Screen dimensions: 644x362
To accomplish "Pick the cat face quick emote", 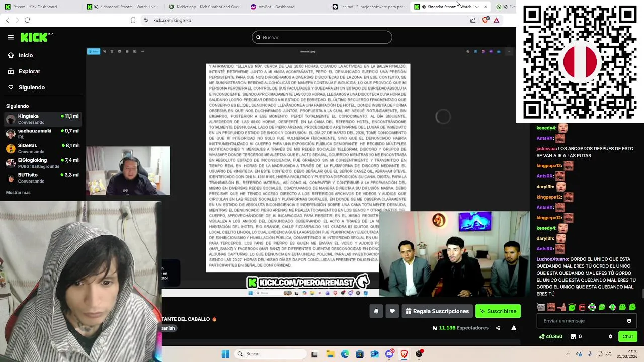I will pos(541,307).
